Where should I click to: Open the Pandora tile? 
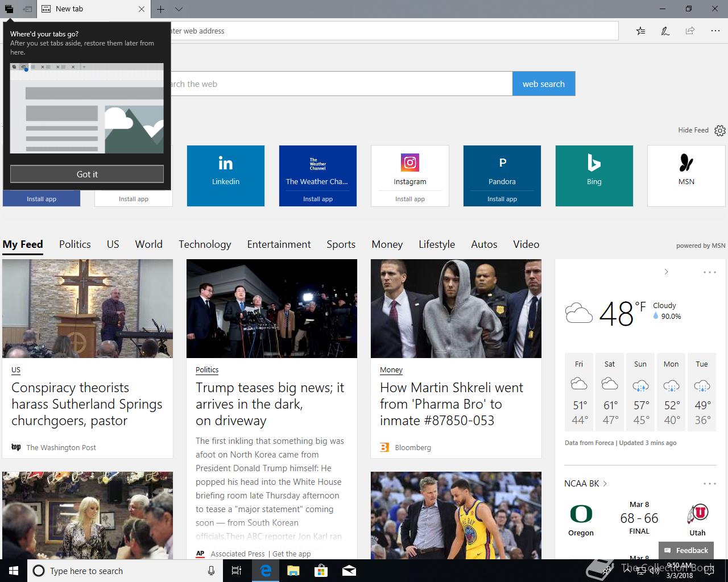coord(502,168)
